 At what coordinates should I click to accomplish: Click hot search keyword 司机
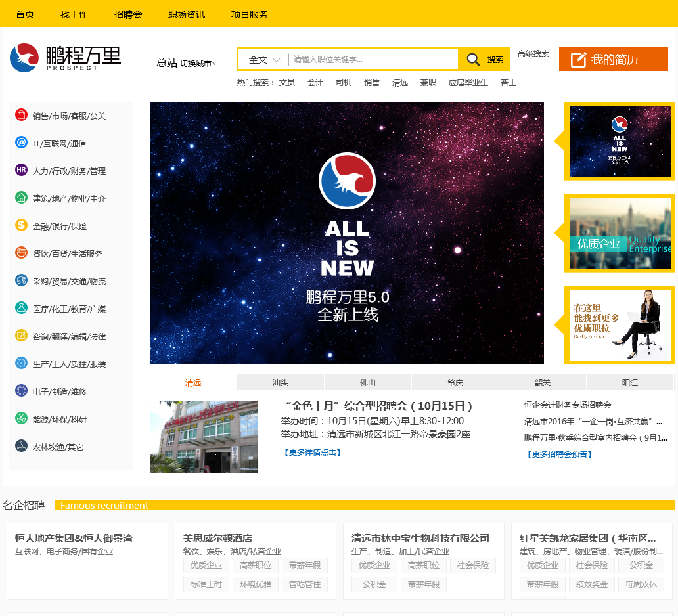344,83
